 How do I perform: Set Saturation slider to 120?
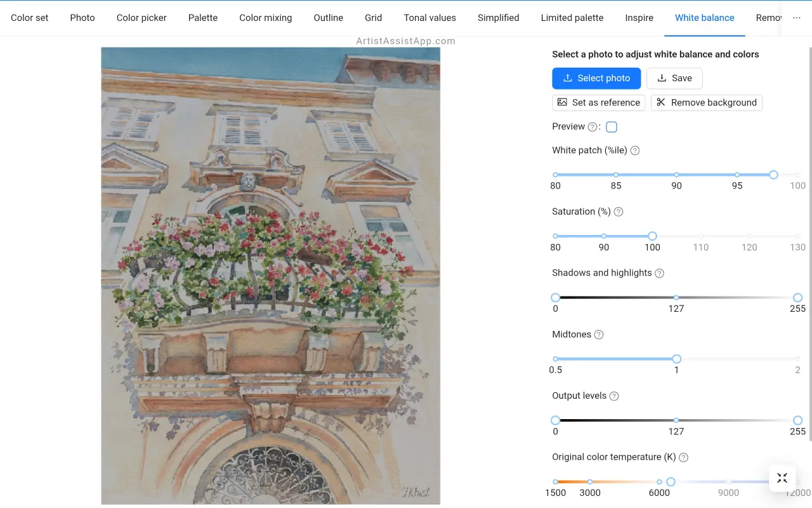tap(749, 236)
